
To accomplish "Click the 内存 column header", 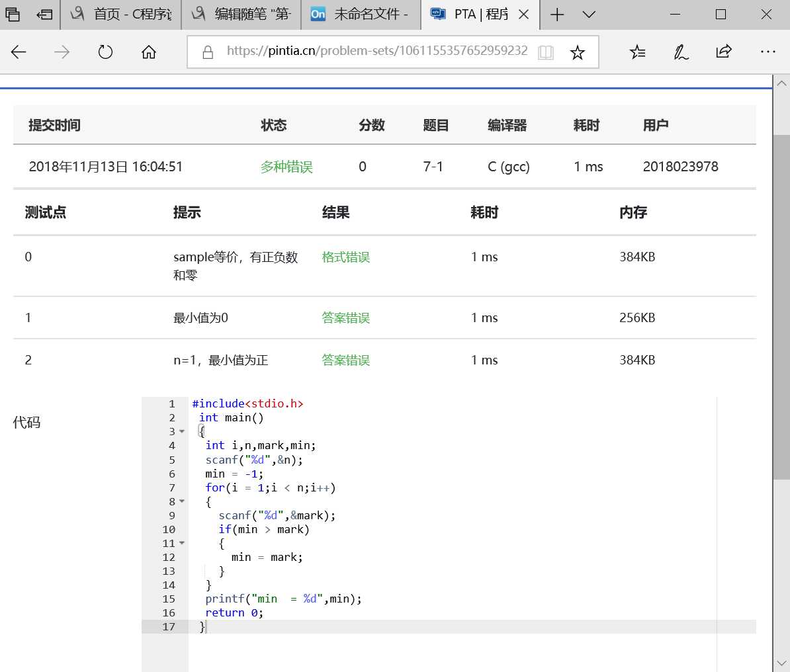I will (x=633, y=212).
